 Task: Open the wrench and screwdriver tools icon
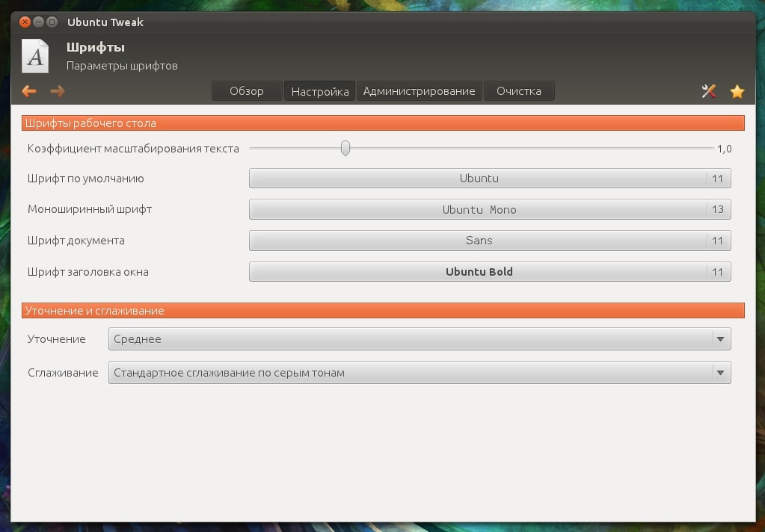click(708, 91)
